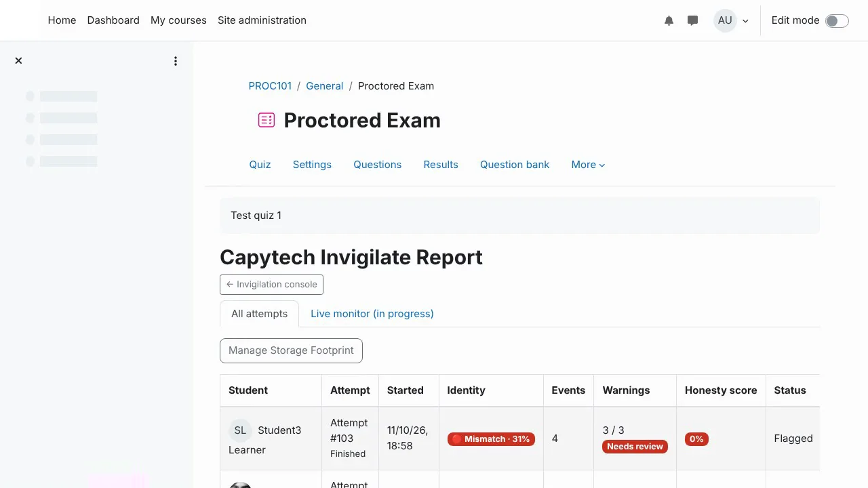
Task: Click the 11/10/26, 18:58 start time
Action: click(x=408, y=438)
